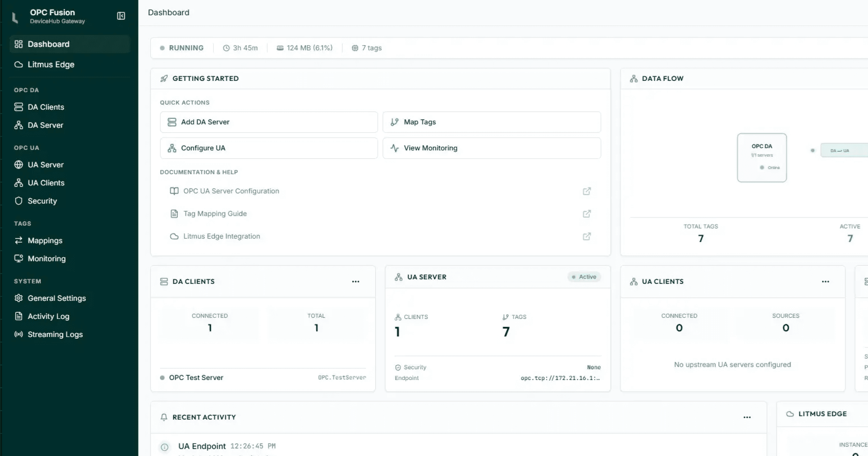
Task: Go to DA Clients in the sidebar
Action: point(70,107)
